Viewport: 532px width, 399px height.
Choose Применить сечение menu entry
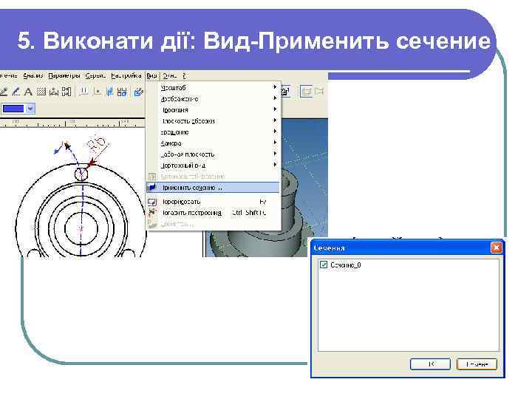point(213,187)
